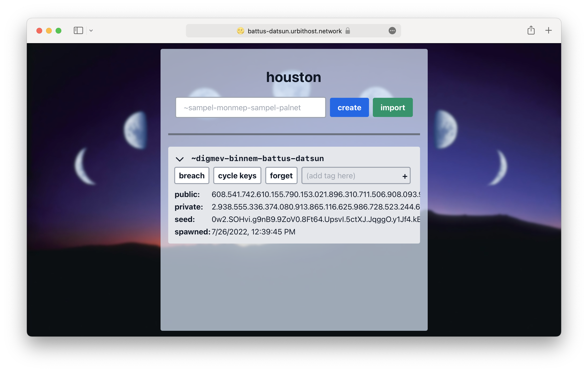588x372 pixels.
Task: Click the seed value text
Action: (316, 219)
